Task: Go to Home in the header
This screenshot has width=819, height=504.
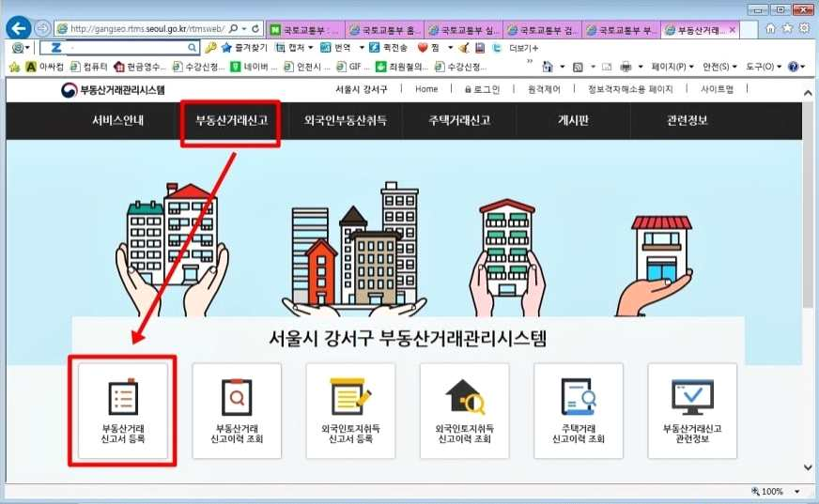Action: tap(426, 89)
